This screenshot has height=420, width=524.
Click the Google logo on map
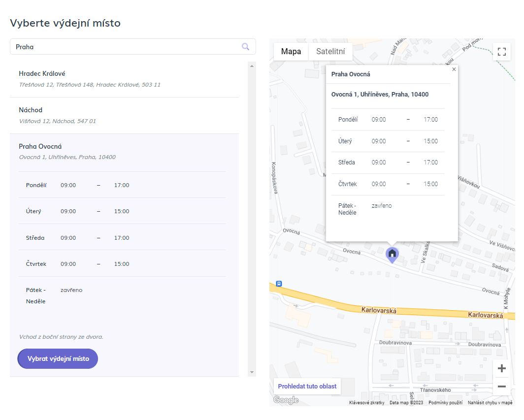click(286, 400)
